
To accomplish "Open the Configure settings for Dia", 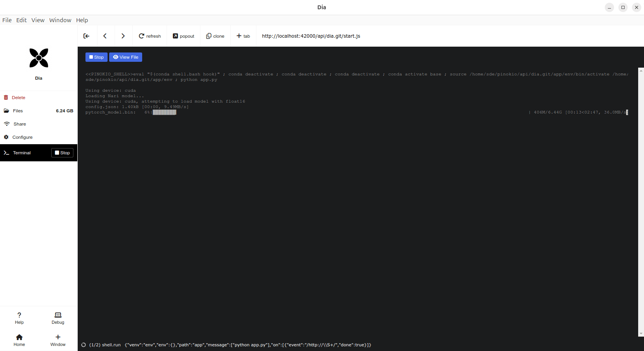I will [22, 137].
